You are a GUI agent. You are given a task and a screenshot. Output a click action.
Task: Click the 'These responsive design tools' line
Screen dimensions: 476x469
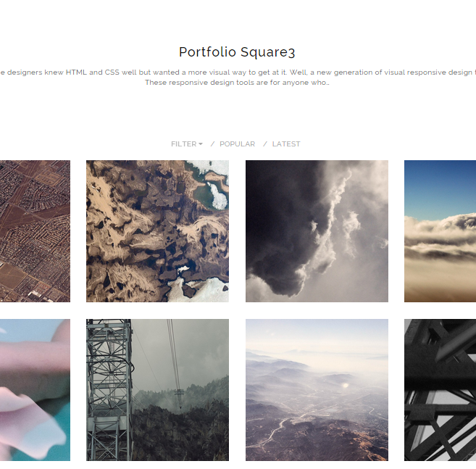(x=237, y=83)
